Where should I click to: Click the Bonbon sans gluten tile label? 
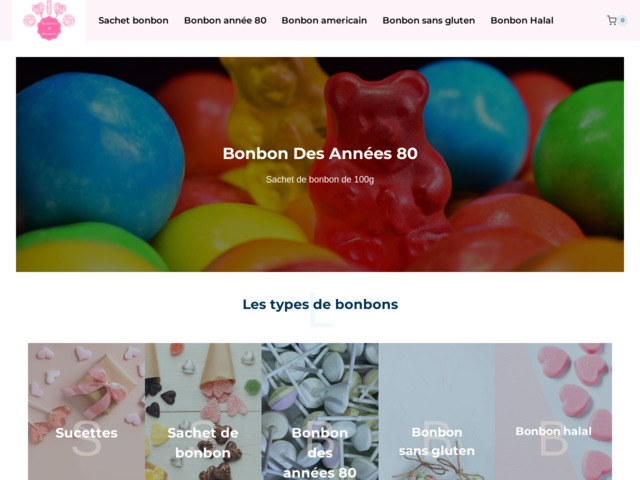(437, 441)
